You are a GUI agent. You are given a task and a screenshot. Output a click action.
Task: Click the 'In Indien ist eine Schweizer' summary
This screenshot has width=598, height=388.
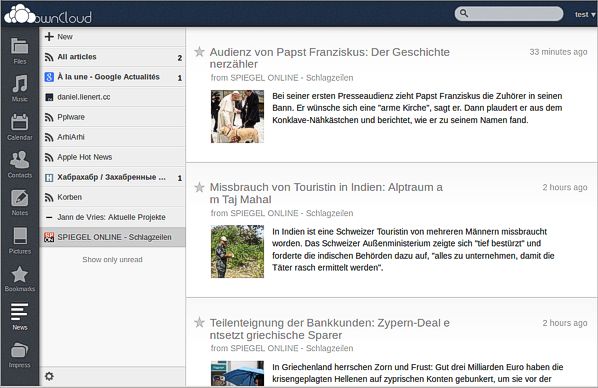coord(413,250)
